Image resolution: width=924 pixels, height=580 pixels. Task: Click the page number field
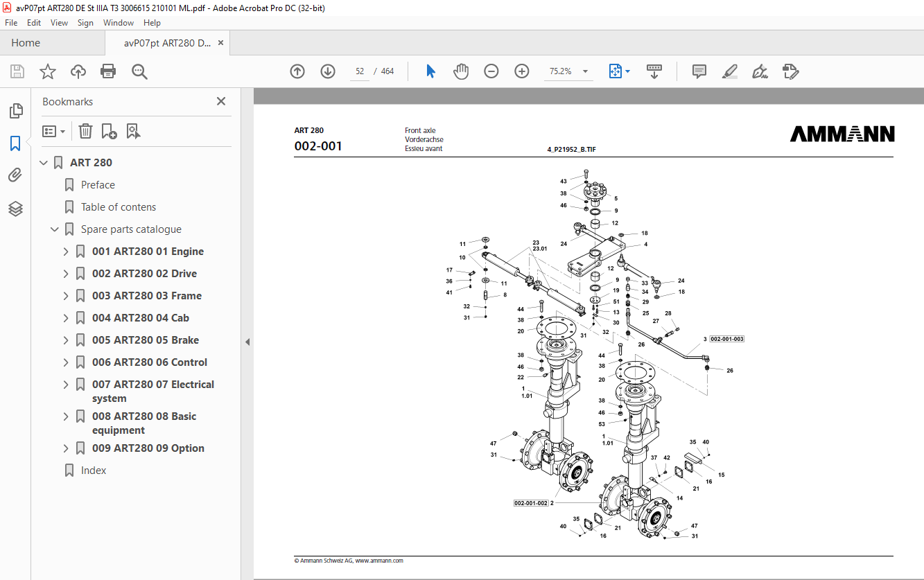click(360, 71)
